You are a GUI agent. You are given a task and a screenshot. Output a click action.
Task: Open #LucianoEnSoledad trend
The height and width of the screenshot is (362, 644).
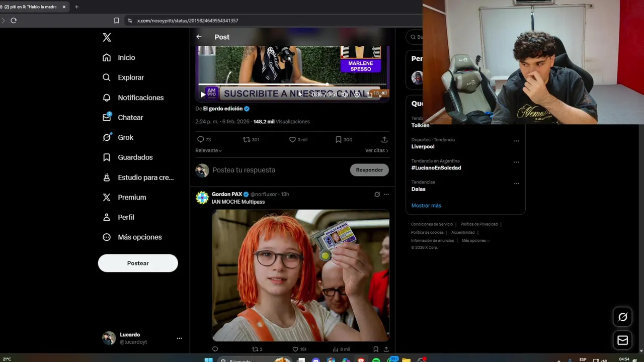(x=436, y=168)
